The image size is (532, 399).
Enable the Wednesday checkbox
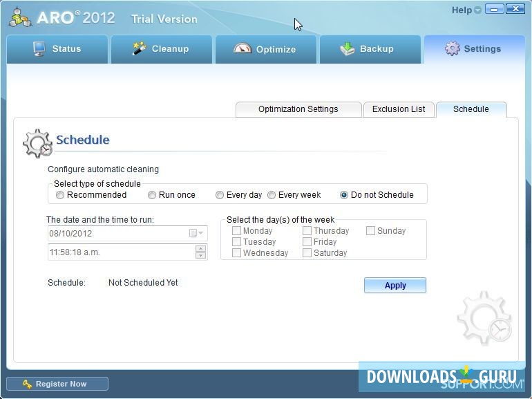click(x=236, y=253)
